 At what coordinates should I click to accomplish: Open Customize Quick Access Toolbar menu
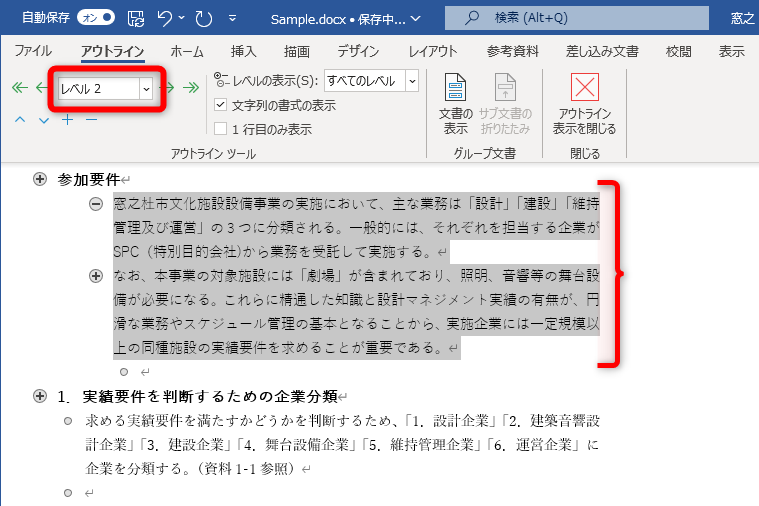(232, 18)
